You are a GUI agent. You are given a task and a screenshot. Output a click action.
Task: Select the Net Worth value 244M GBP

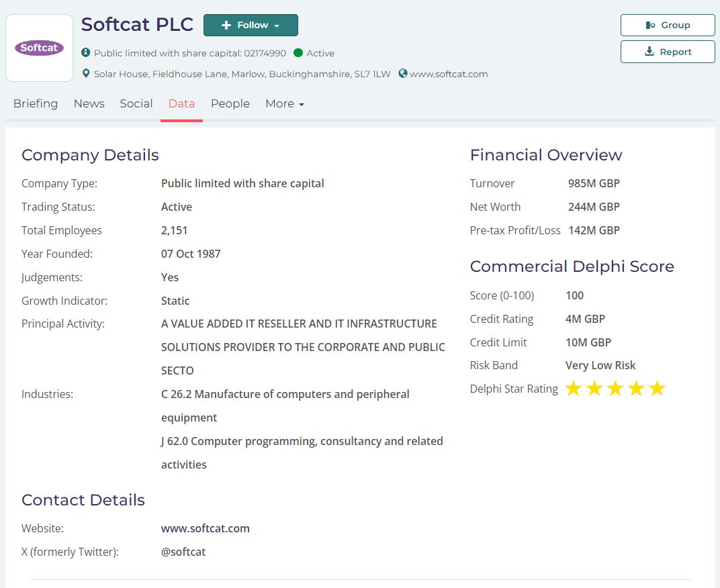coord(594,207)
